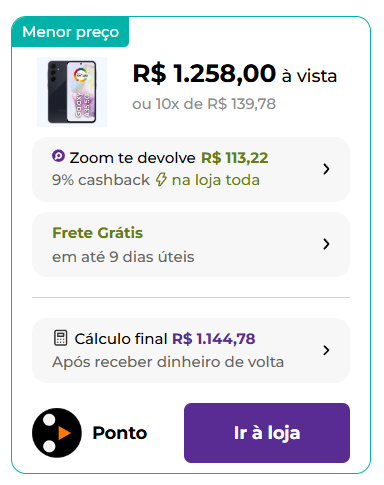The width and height of the screenshot is (384, 485).
Task: Click the Menor preço badge
Action: pyautogui.click(x=70, y=32)
